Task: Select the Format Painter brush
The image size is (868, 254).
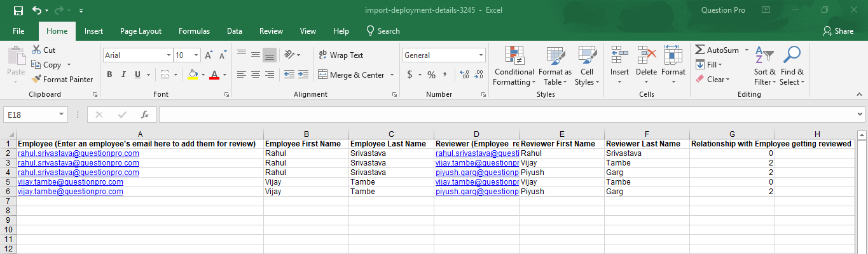Action: [37, 79]
